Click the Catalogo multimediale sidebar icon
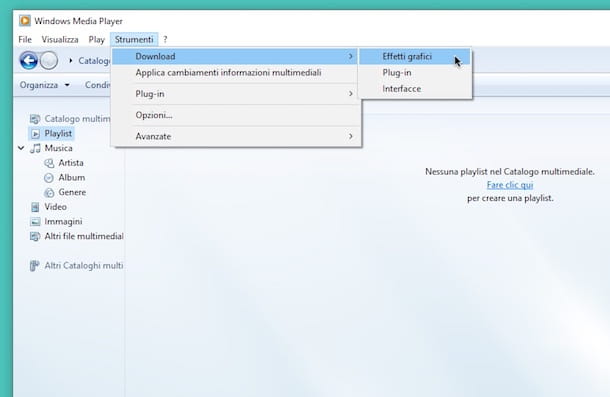This screenshot has height=397, width=610. (x=35, y=119)
